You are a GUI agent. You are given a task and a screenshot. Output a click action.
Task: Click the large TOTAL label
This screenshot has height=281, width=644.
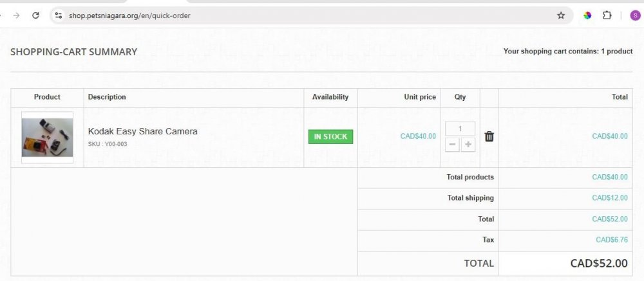pyautogui.click(x=479, y=264)
